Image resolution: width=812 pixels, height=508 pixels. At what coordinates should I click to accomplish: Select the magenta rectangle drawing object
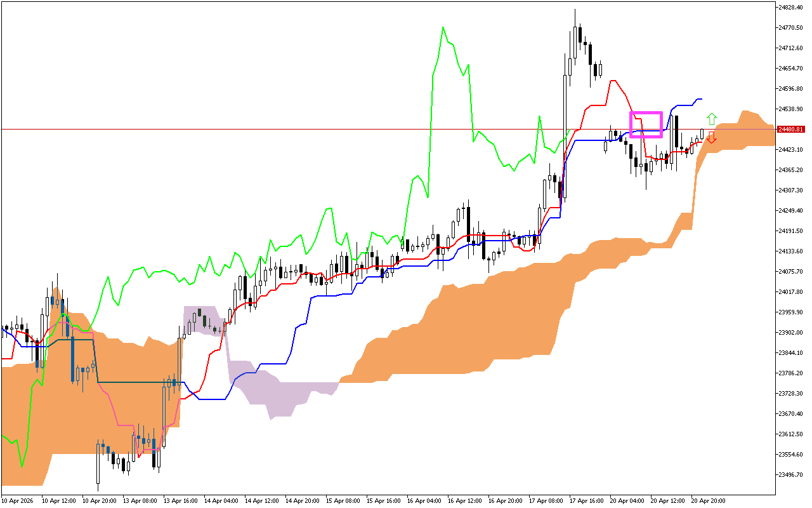pos(646,113)
